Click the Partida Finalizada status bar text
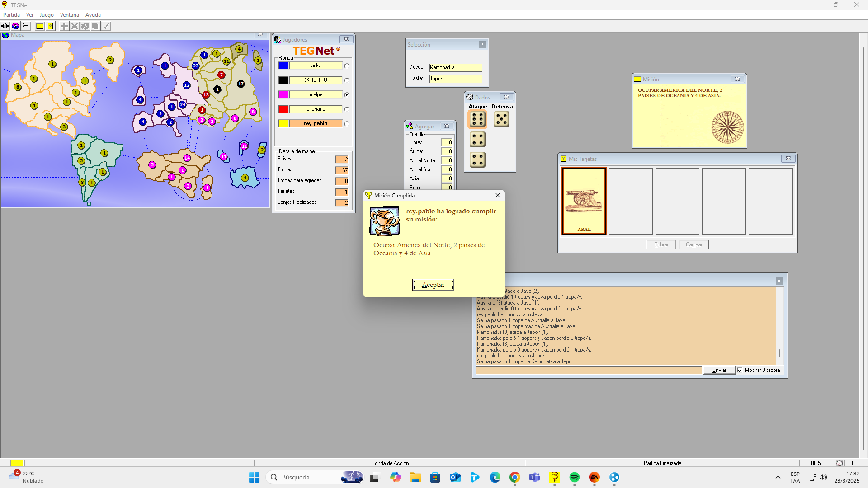Viewport: 868px width, 488px height. pos(662,463)
